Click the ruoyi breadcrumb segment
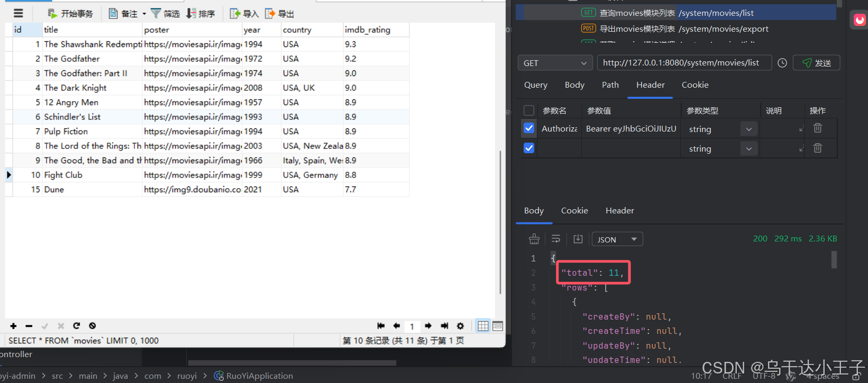The height and width of the screenshot is (383, 868). point(187,376)
